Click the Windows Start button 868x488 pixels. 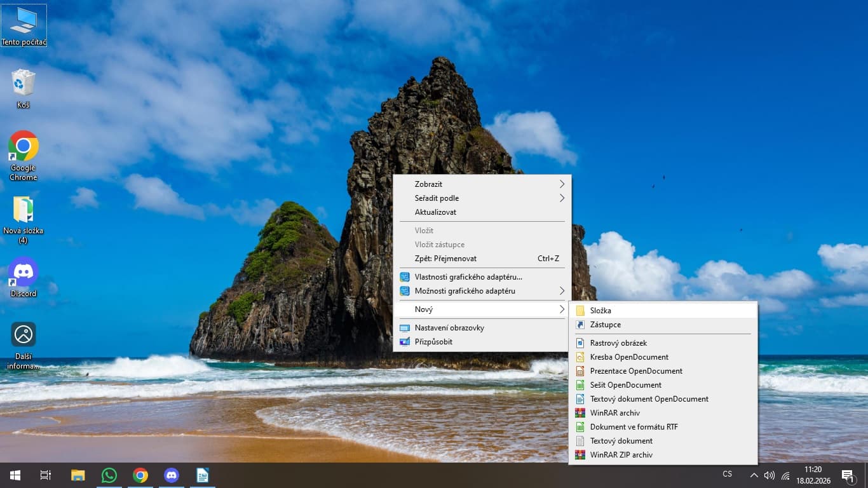tap(15, 475)
